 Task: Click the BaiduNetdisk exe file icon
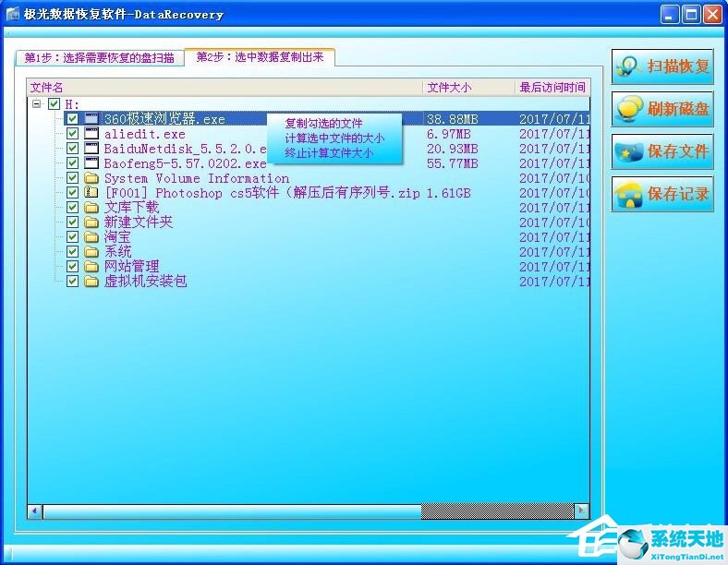coord(91,149)
